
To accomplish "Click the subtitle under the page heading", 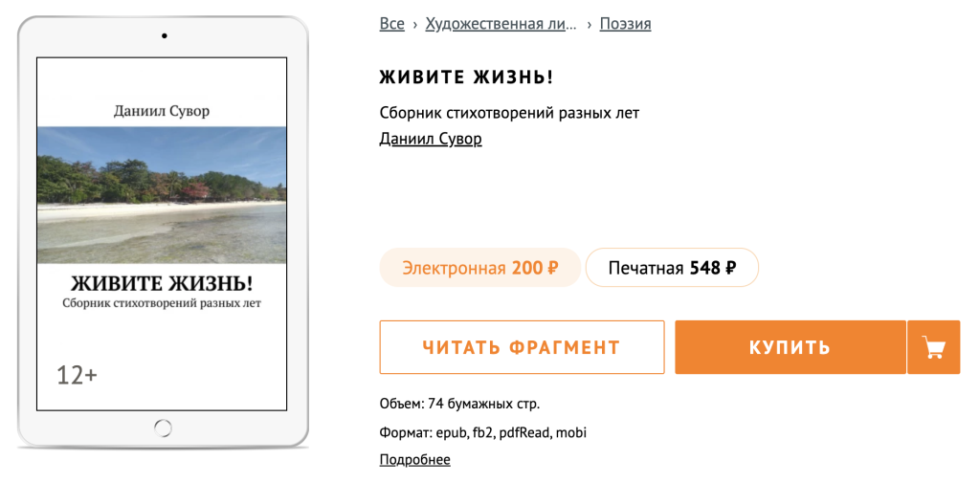I will tap(509, 113).
